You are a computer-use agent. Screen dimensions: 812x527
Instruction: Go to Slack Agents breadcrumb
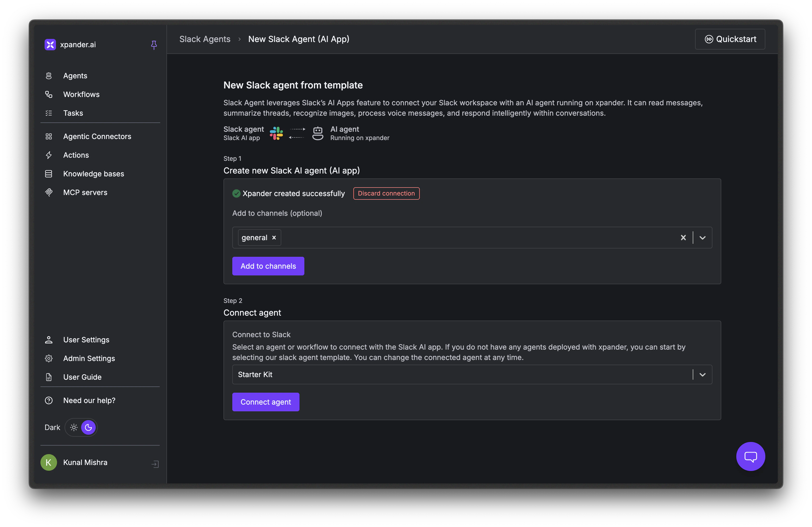click(205, 39)
